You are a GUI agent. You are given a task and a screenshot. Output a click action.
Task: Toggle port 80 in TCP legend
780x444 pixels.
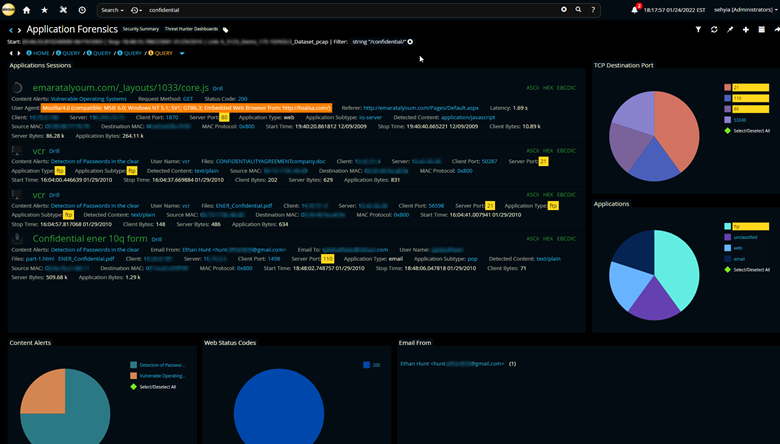746,109
